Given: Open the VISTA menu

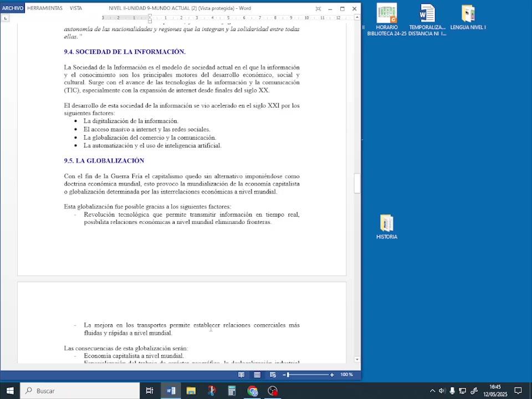Looking at the screenshot, I should pos(76,8).
